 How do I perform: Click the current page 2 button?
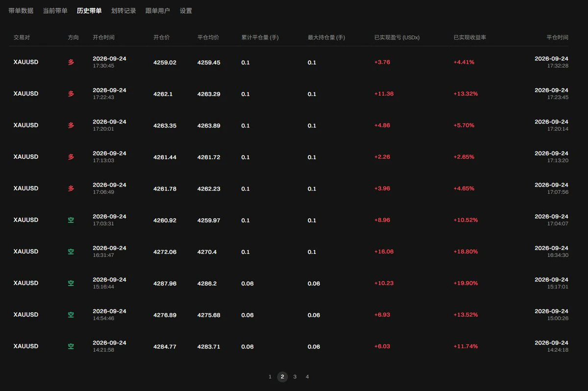click(x=282, y=377)
